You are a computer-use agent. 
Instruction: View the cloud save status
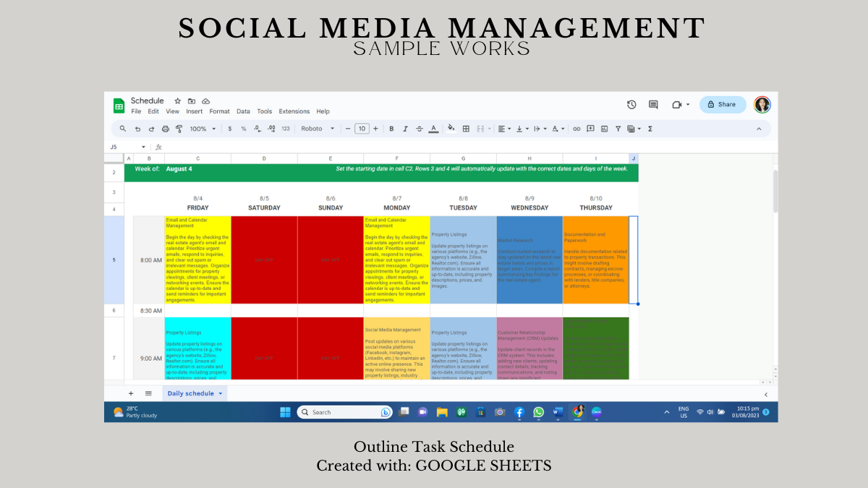(x=206, y=101)
